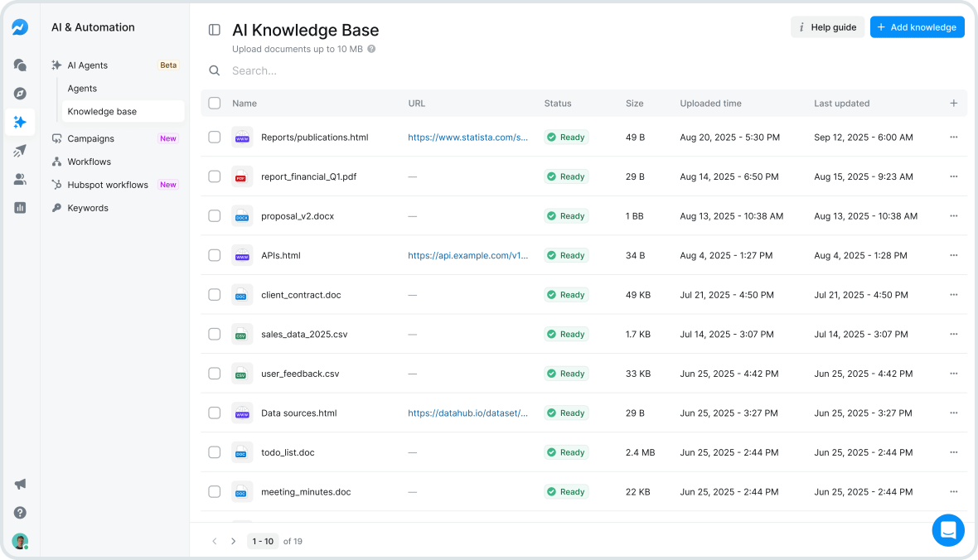Open more options for report_financial_Q1.pdf
Screen dimensions: 978x560
coord(954,176)
